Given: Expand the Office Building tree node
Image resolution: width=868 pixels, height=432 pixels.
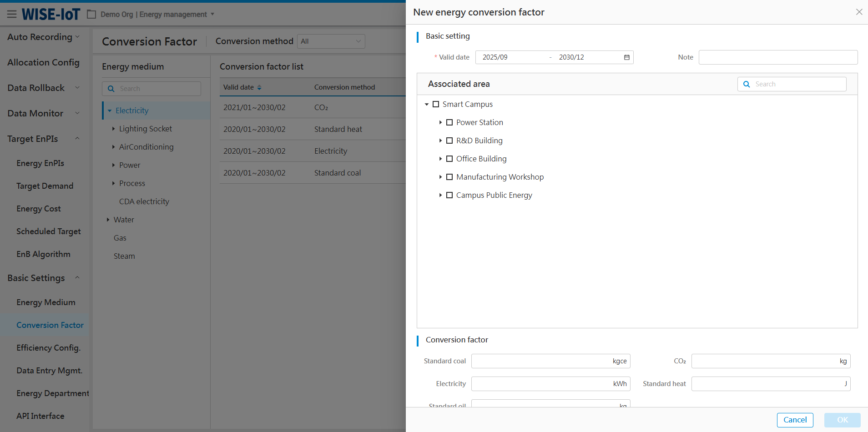Looking at the screenshot, I should [x=440, y=159].
